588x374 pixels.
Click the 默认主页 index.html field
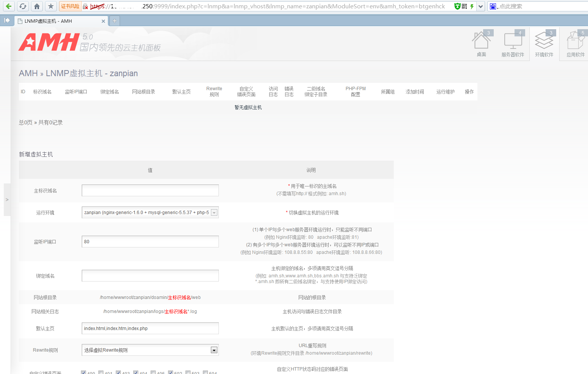(150, 328)
